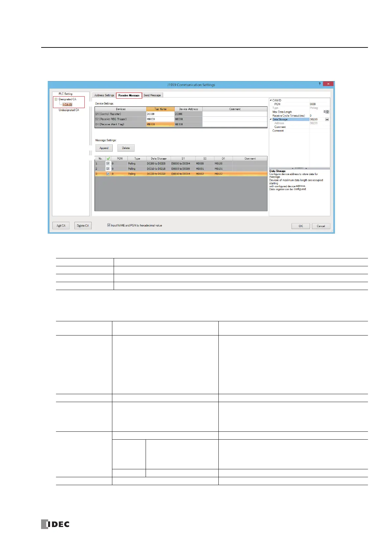Select Undesignated CA in tree
This screenshot has height=555, width=392.
pos(69,110)
